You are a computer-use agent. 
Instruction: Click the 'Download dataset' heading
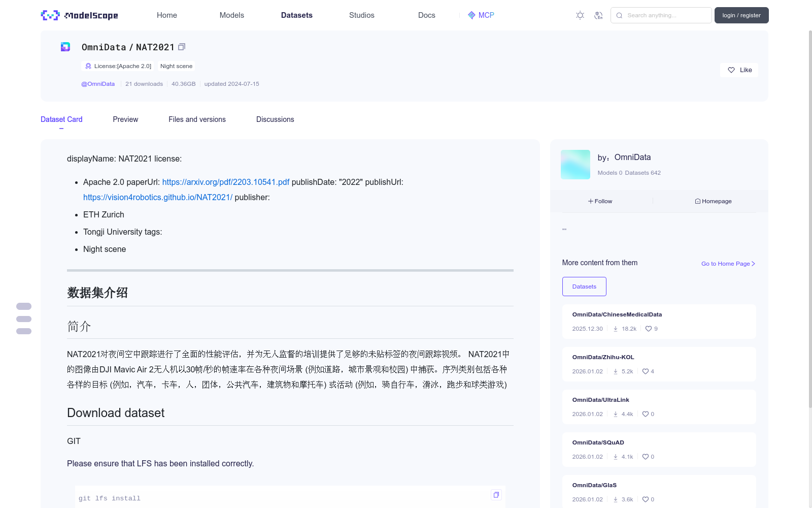tap(116, 413)
